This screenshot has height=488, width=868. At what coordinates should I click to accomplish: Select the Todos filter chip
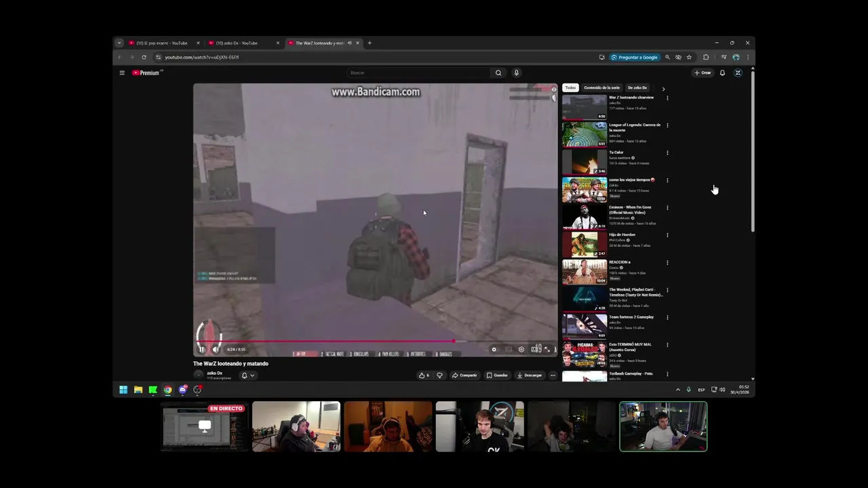pos(570,87)
